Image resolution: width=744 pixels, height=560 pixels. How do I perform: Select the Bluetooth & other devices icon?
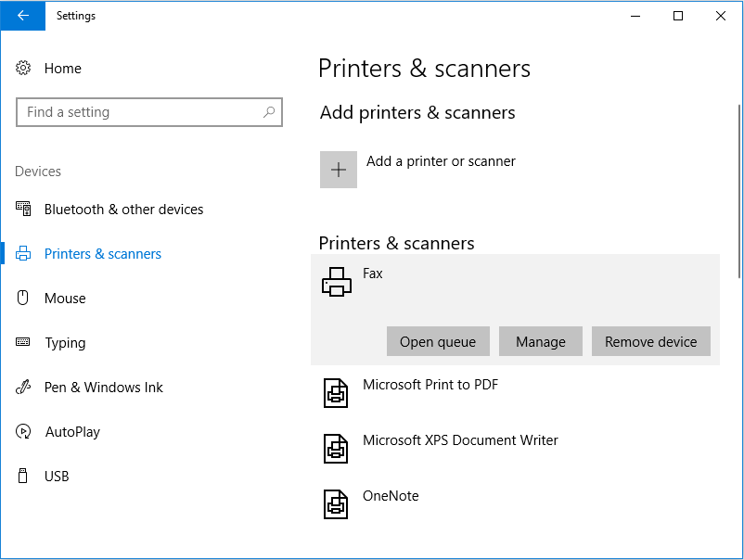tap(22, 209)
